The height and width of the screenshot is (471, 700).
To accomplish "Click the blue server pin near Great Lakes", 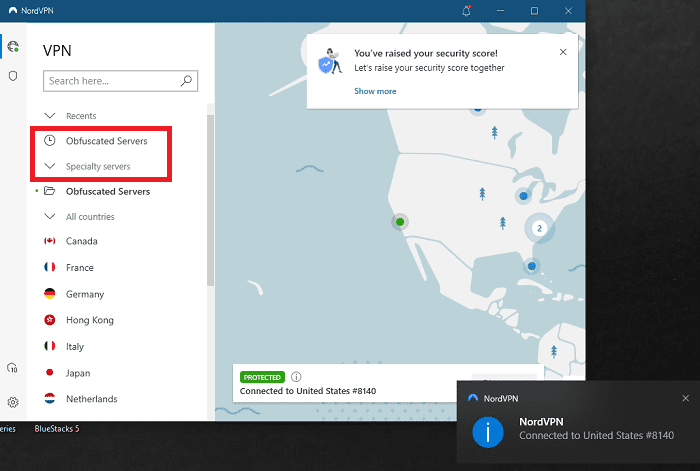I will click(523, 196).
